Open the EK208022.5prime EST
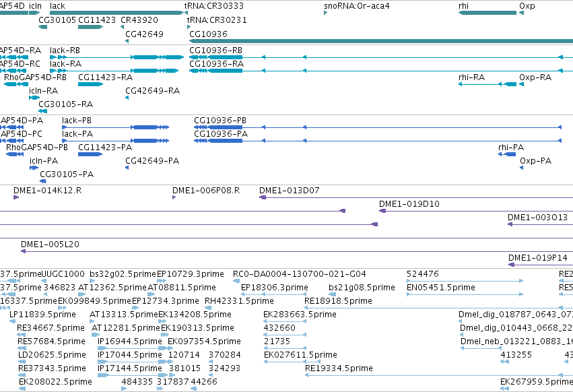The height and width of the screenshot is (392, 573). (22, 389)
